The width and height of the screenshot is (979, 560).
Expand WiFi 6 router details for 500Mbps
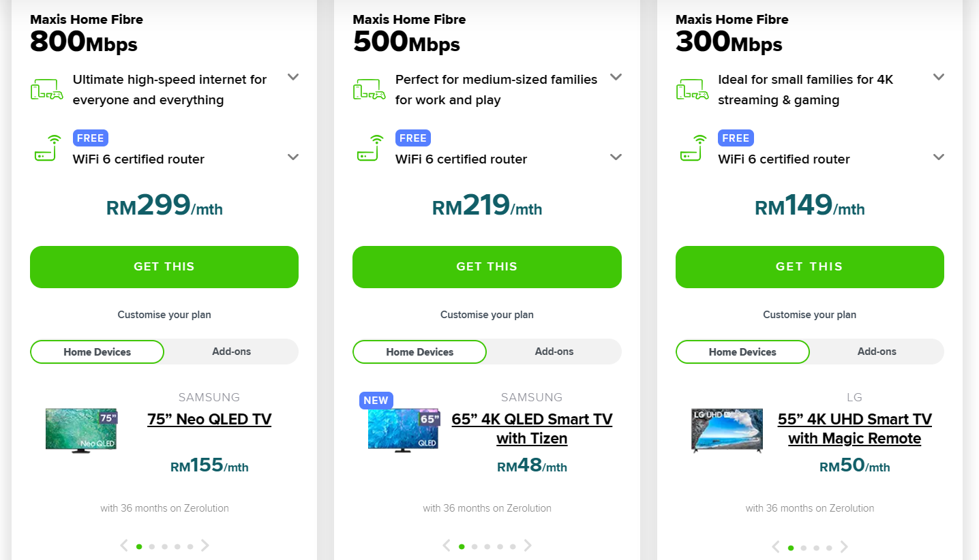(x=616, y=157)
